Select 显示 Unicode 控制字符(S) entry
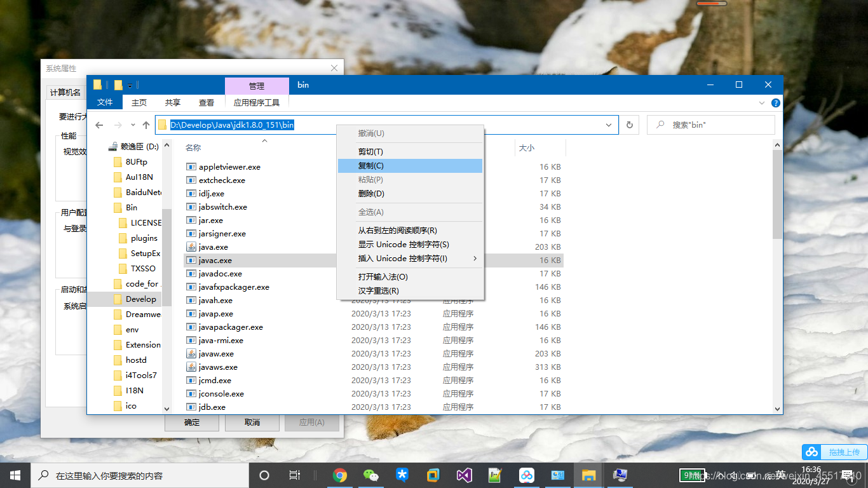This screenshot has height=488, width=868. tap(410, 245)
